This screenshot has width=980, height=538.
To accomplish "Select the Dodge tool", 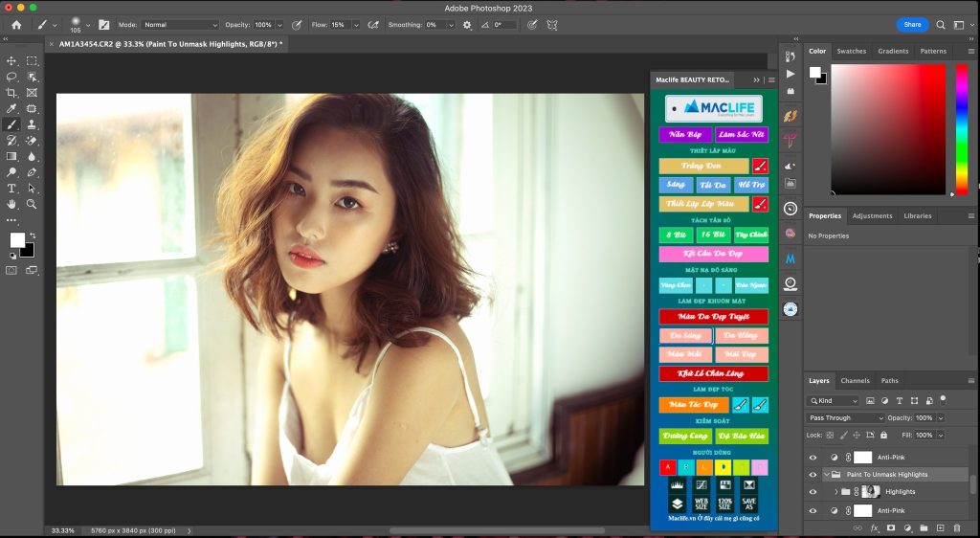I will 11,172.
